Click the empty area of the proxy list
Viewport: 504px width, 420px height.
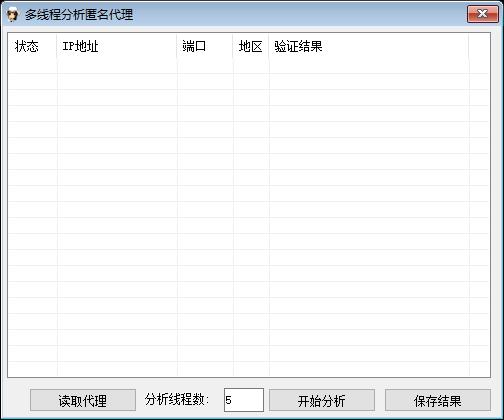click(x=249, y=217)
